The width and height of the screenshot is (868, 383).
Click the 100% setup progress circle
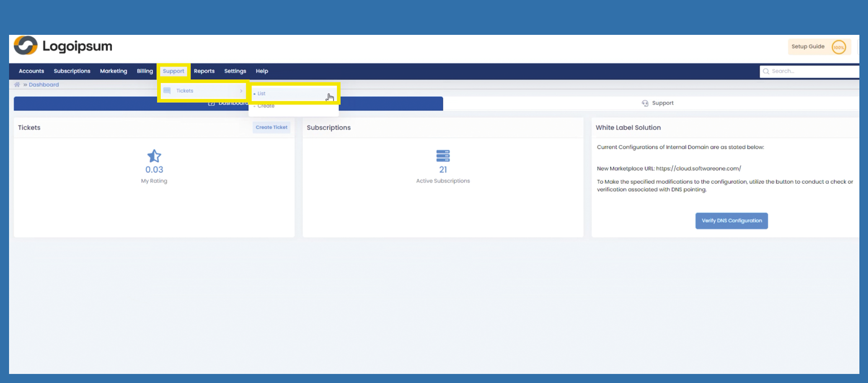[839, 47]
